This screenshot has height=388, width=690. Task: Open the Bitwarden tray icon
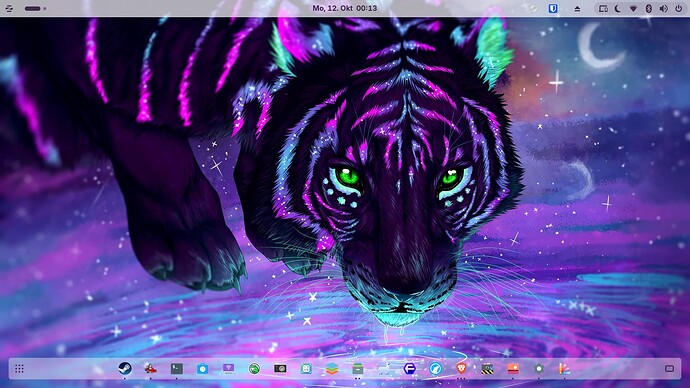point(553,8)
